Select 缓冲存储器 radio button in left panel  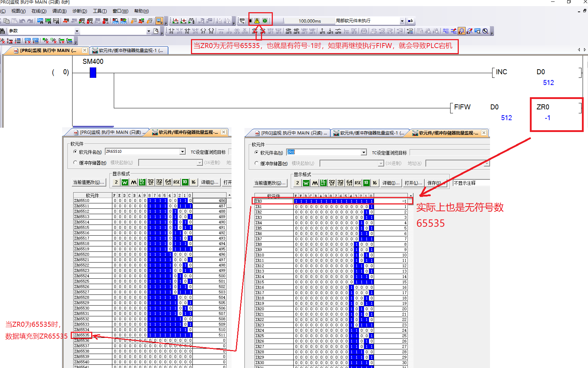pos(75,162)
